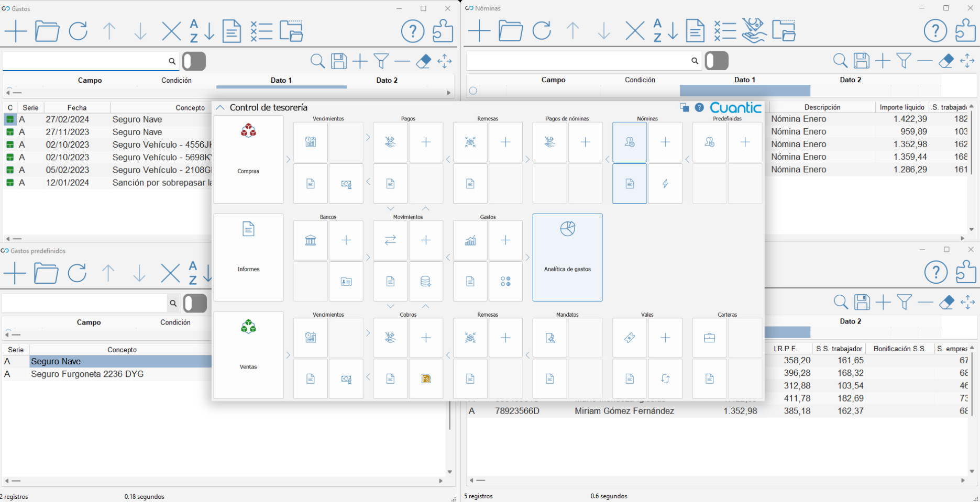
Task: Click the help question mark in Gastos window
Action: click(x=413, y=31)
